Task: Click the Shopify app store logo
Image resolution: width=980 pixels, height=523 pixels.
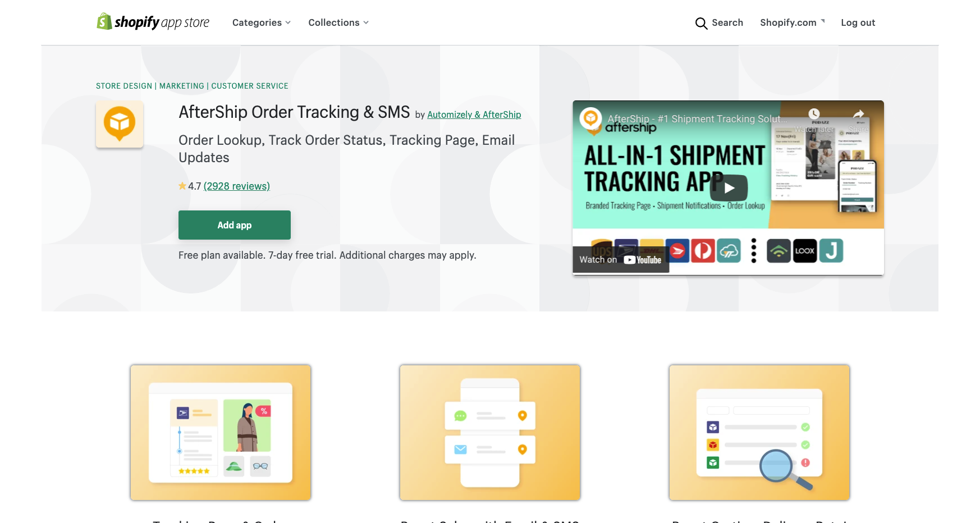Action: 153,22
